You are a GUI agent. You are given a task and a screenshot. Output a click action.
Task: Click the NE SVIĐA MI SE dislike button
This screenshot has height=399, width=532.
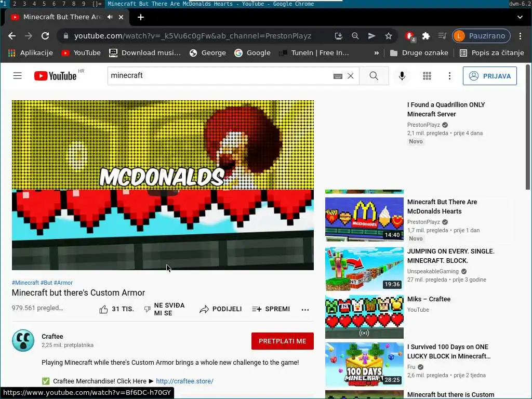[x=164, y=309]
